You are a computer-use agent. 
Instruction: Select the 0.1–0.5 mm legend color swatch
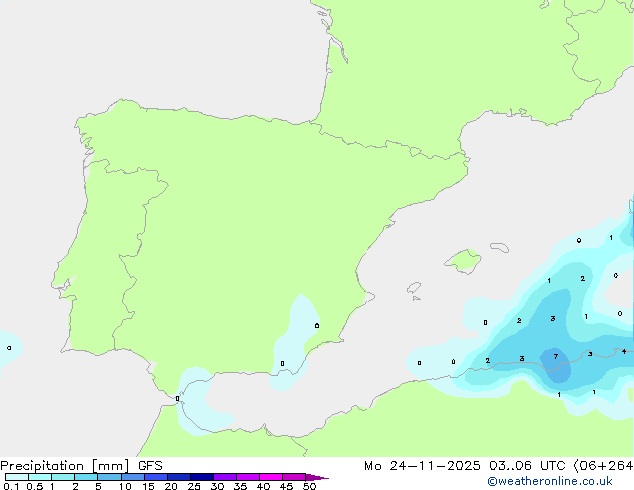click(17, 477)
